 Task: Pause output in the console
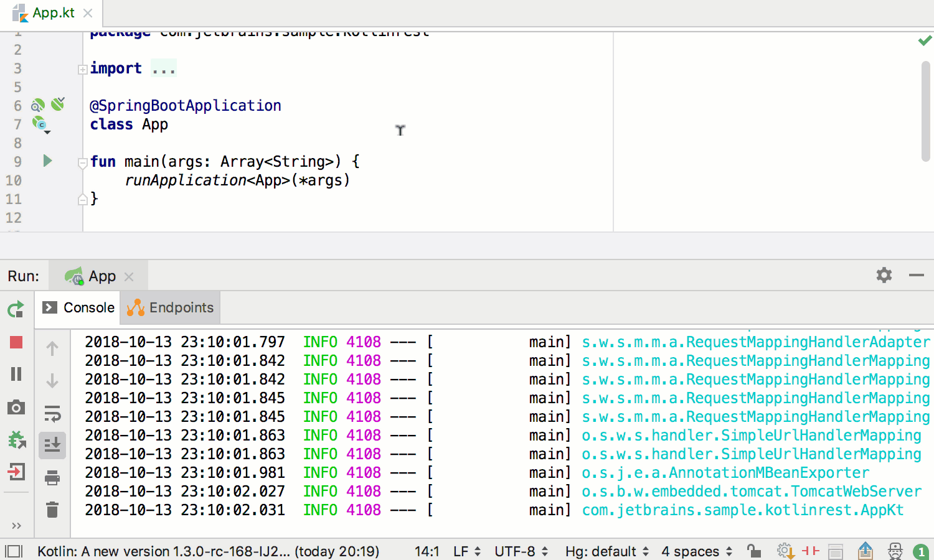coord(15,374)
